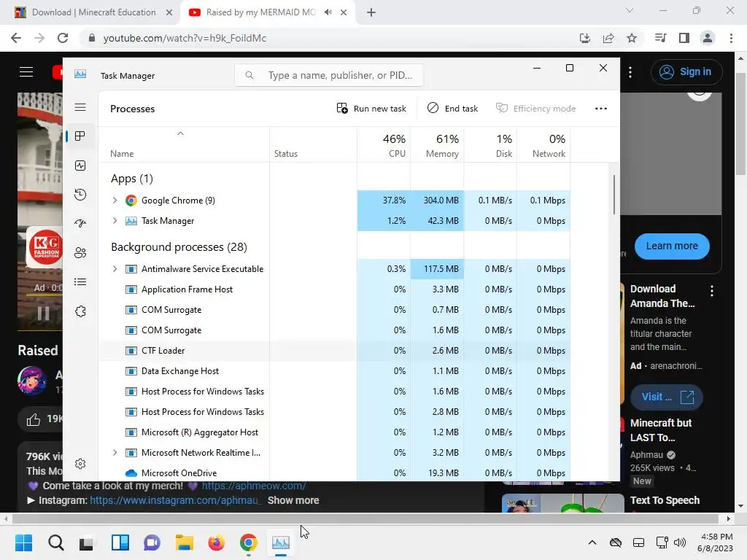
Task: Open Windows taskbar search
Action: (55, 542)
